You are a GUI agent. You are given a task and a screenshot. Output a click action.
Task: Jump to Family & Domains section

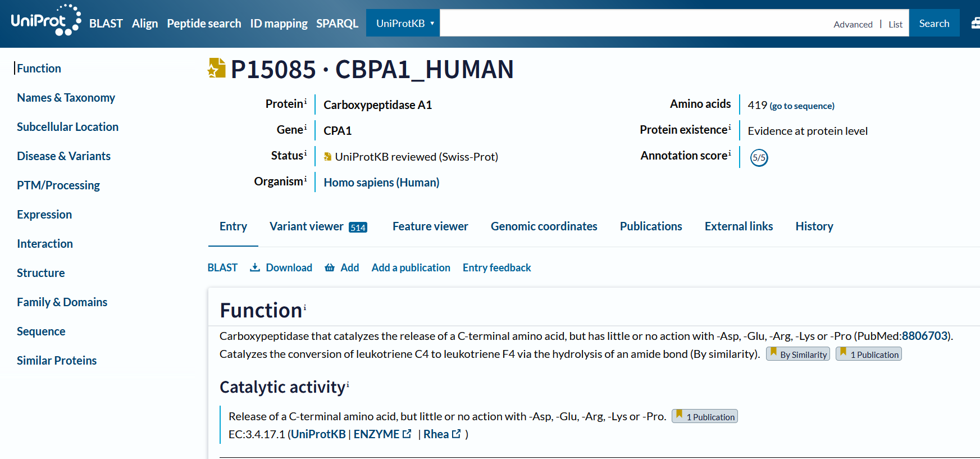62,302
